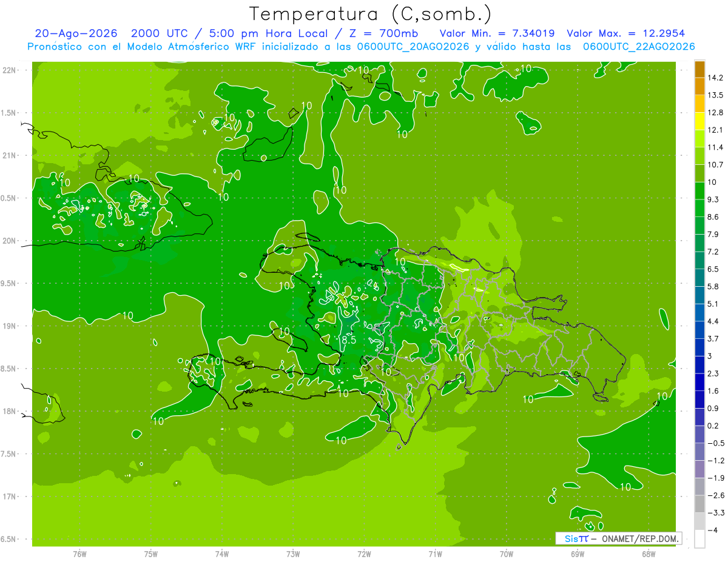The height and width of the screenshot is (562, 728).
Task: Select the 'Z = 700mb' level text
Action: point(383,33)
